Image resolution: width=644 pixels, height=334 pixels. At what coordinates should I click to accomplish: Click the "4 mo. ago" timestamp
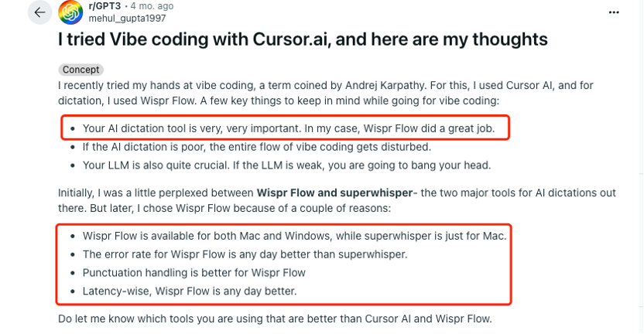click(x=152, y=7)
